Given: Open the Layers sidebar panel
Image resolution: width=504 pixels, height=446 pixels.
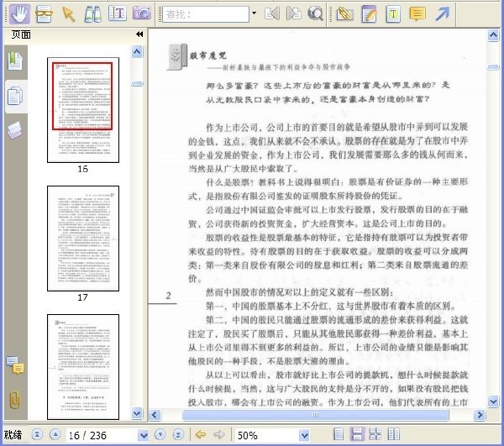Looking at the screenshot, I should pyautogui.click(x=15, y=130).
